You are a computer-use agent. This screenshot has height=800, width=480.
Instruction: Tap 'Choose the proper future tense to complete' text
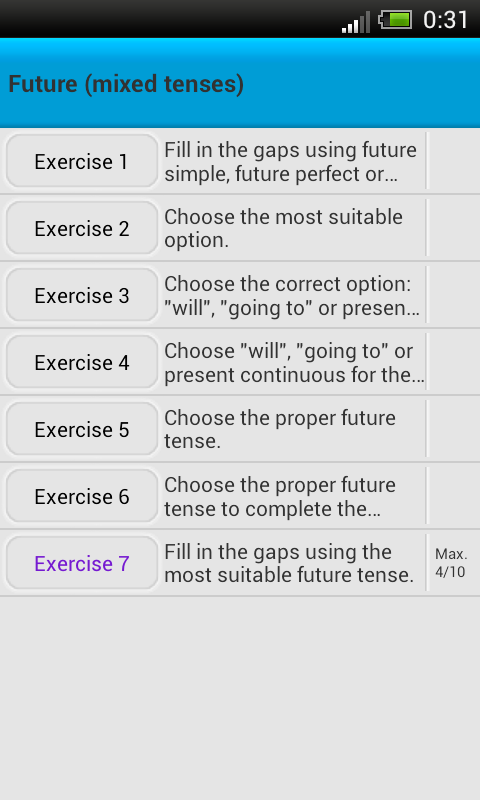tap(280, 496)
